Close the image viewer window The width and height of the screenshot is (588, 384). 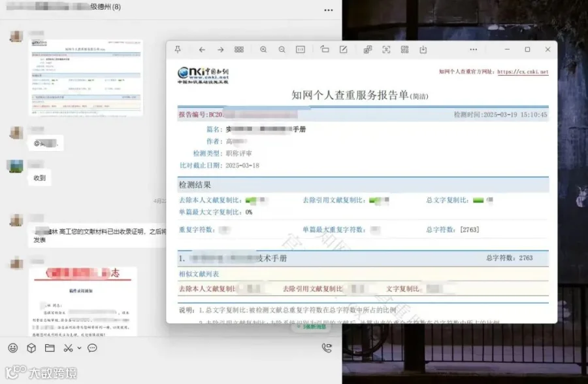(547, 50)
